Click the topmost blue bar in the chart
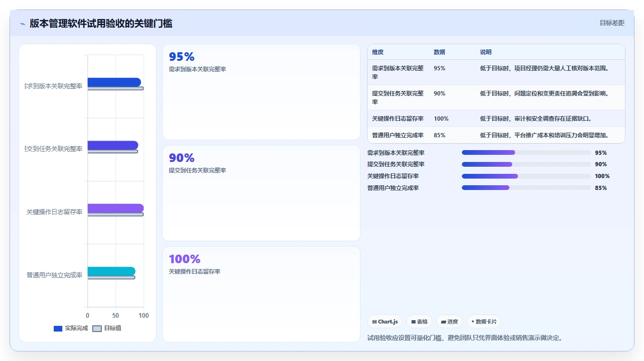 pyautogui.click(x=114, y=82)
